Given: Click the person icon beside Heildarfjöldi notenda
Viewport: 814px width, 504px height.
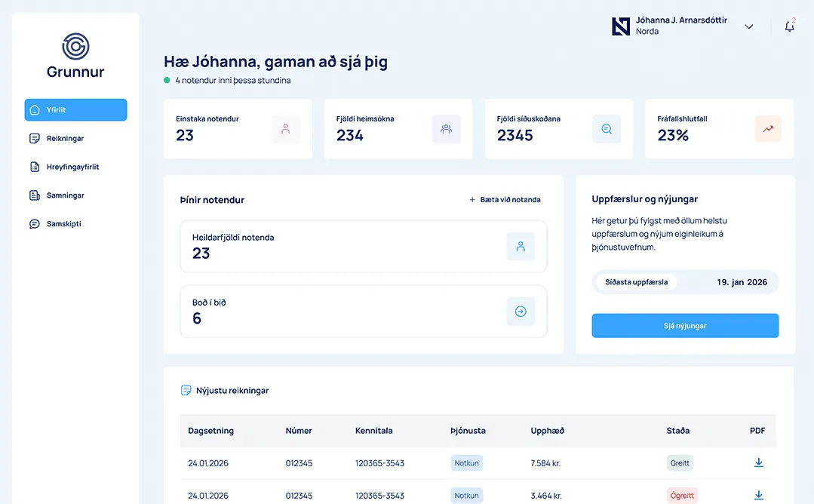Looking at the screenshot, I should coord(521,247).
